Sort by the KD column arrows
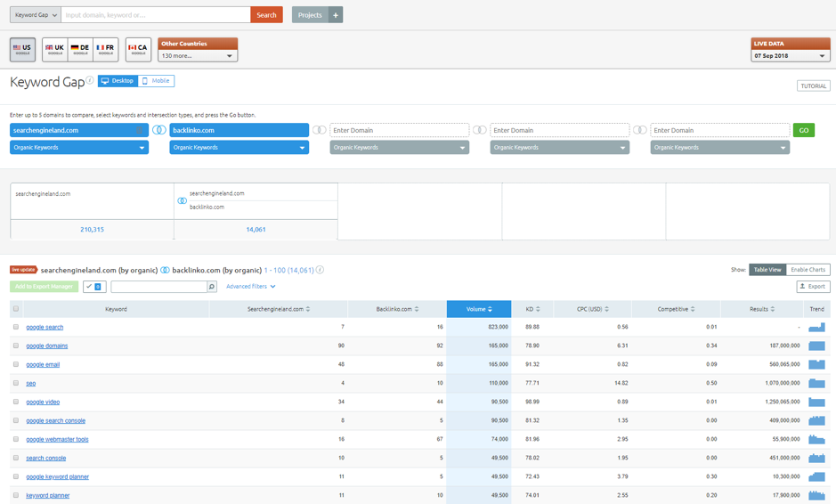Image resolution: width=836 pixels, height=504 pixels. coord(538,309)
